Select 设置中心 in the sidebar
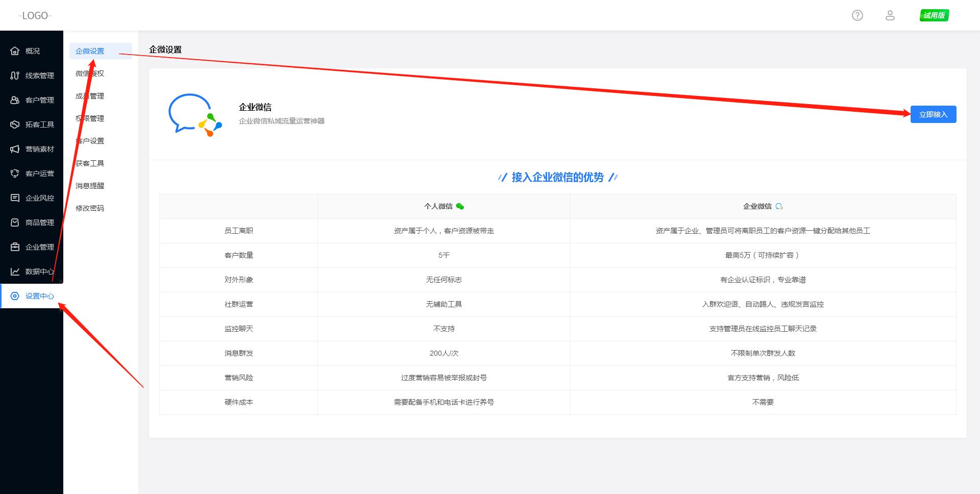The image size is (980, 494). (32, 296)
